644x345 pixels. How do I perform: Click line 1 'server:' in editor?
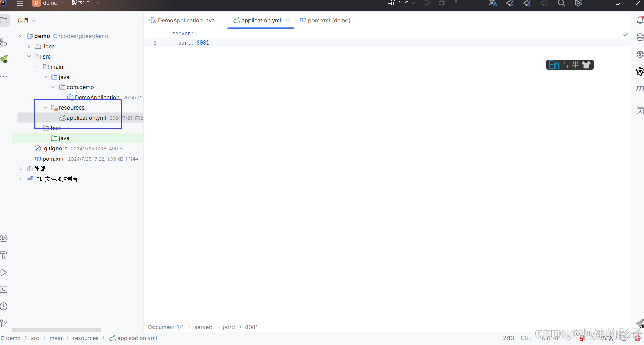coord(183,33)
